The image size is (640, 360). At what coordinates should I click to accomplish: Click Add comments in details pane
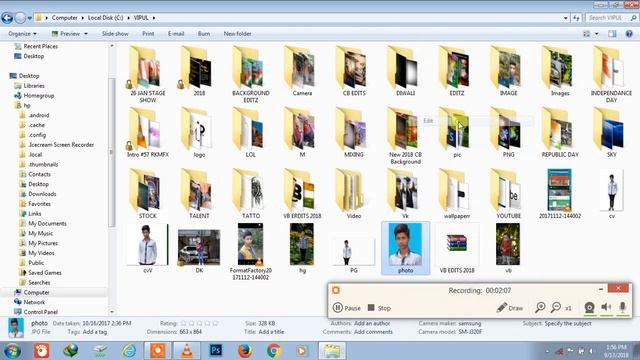pyautogui.click(x=373, y=332)
